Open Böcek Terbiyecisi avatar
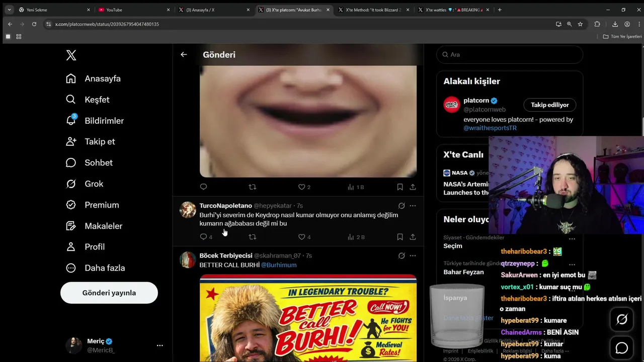644x362 pixels. pos(188,260)
